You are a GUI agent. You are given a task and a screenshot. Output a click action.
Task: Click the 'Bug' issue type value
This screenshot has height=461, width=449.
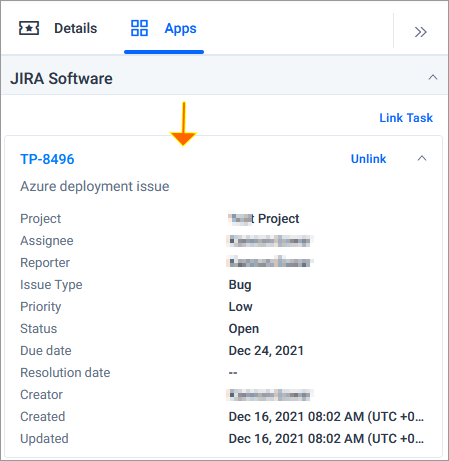click(240, 285)
